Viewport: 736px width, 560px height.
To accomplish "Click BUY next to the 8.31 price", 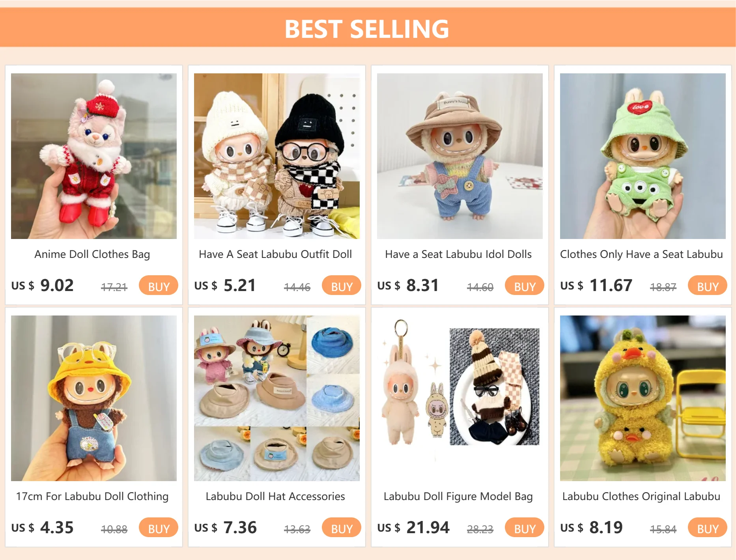I will tap(525, 286).
